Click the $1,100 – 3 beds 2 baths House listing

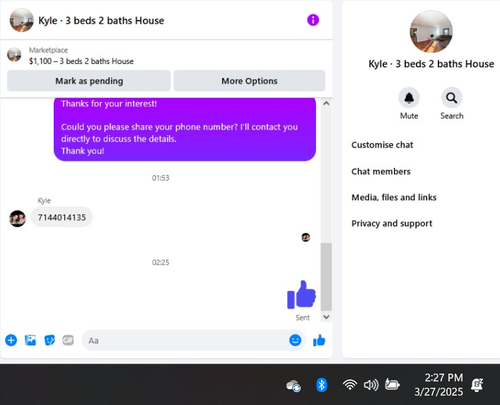click(x=81, y=61)
